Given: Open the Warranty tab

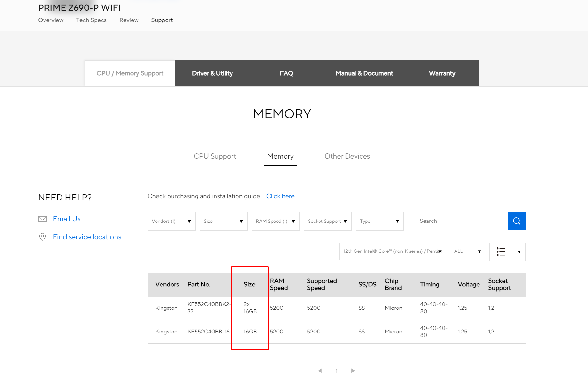Looking at the screenshot, I should [442, 73].
